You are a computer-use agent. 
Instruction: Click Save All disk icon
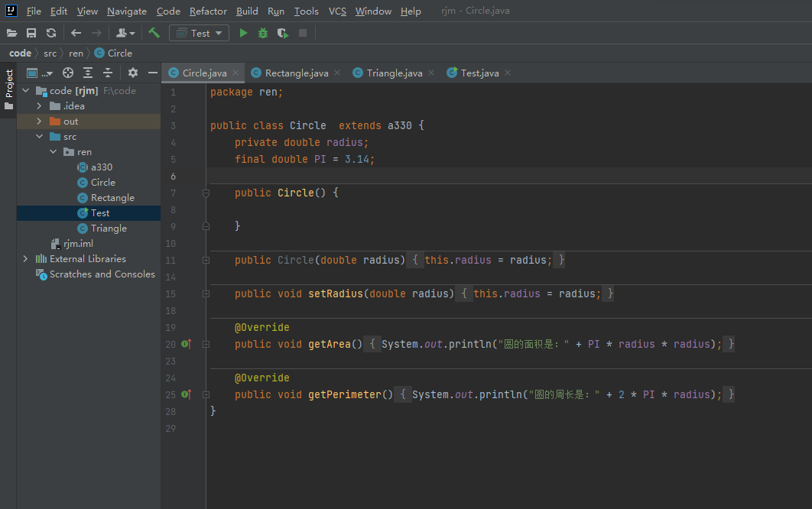pos(31,33)
